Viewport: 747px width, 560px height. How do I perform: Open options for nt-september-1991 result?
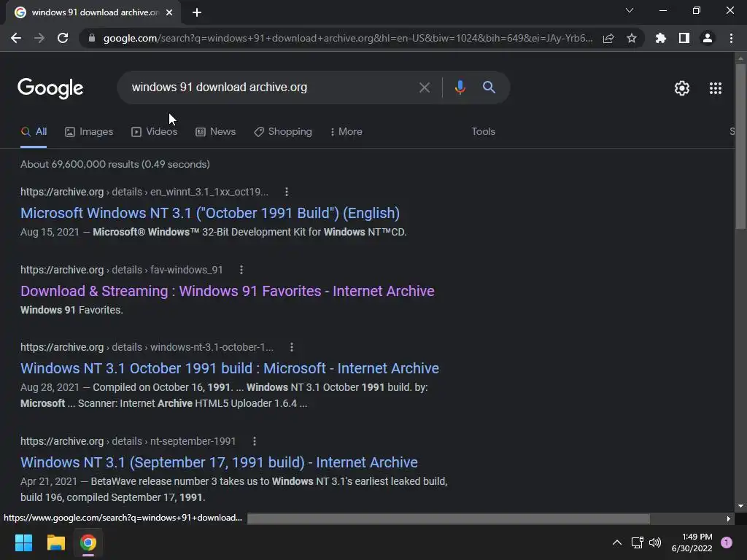pos(255,441)
